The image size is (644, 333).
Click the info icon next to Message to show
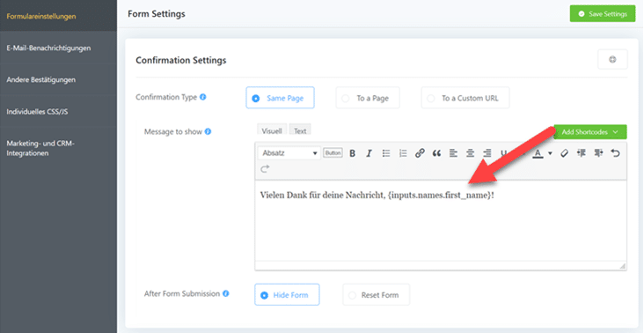coord(208,131)
